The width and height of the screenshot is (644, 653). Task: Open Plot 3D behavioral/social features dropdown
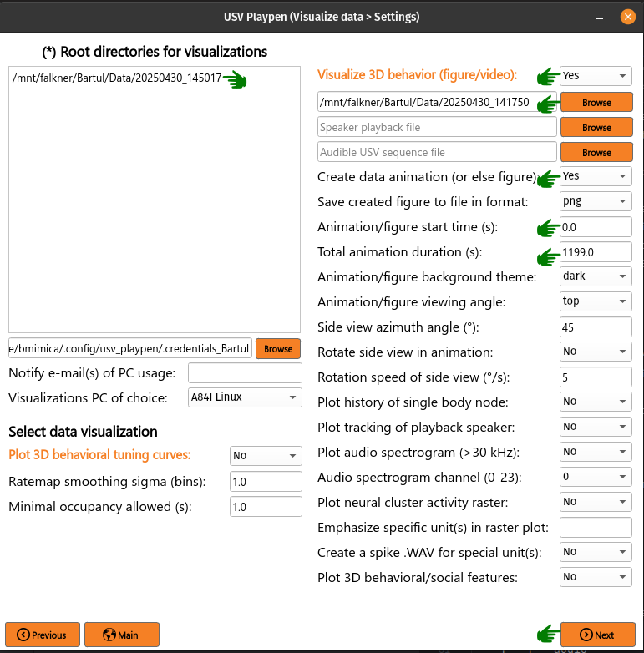[596, 577]
